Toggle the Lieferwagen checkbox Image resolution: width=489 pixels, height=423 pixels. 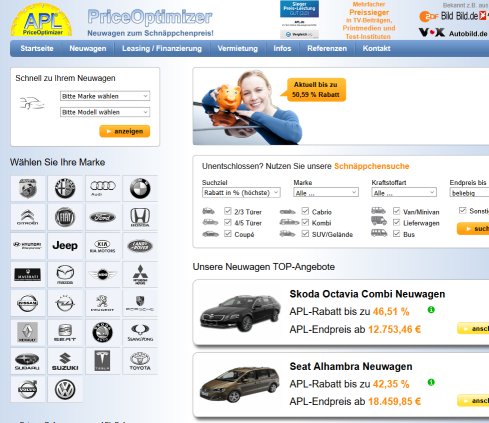396,222
